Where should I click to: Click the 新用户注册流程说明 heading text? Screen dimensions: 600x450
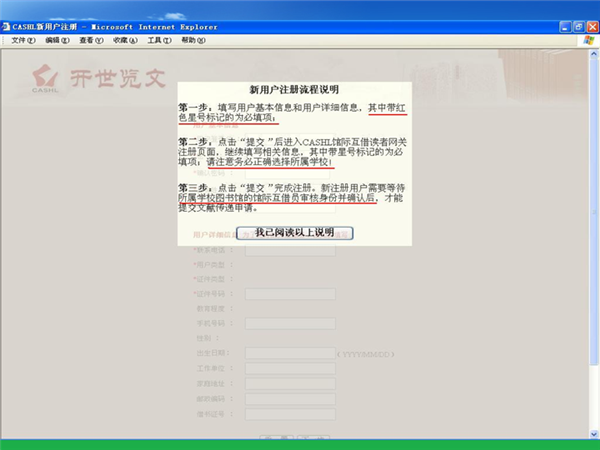[294, 90]
